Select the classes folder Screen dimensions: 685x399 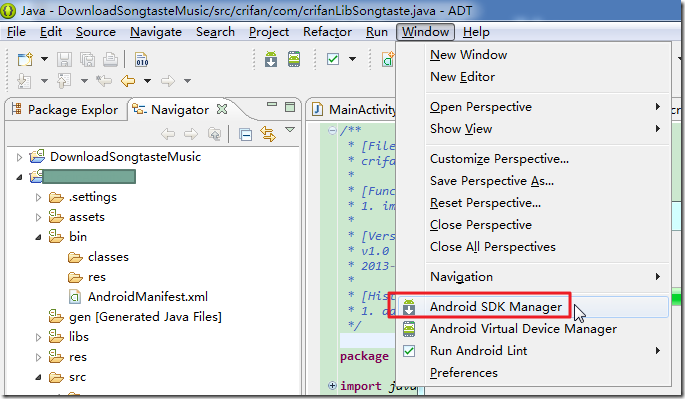tap(108, 257)
